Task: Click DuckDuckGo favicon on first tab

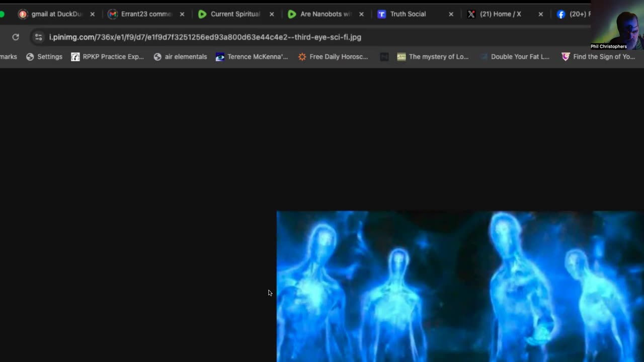Action: (23, 14)
